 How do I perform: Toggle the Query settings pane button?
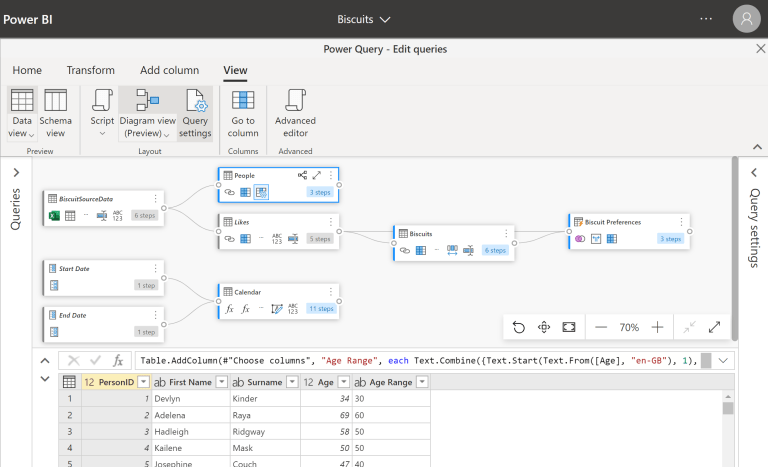[195, 114]
